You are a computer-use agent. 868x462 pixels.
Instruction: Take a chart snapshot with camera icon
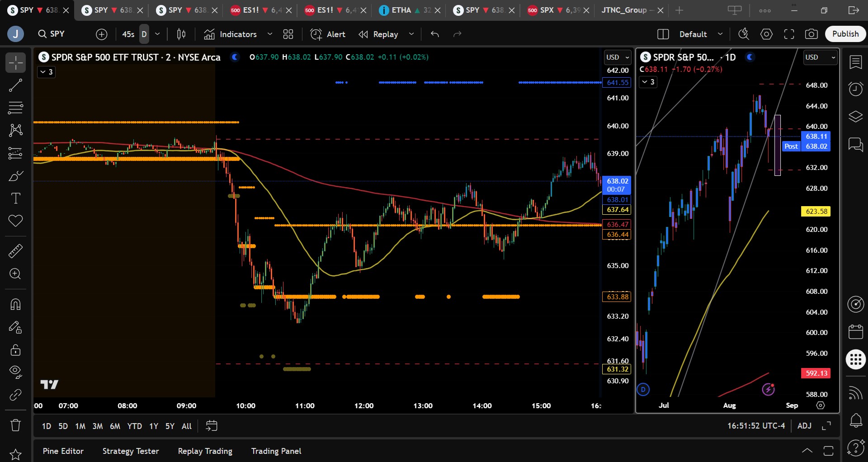811,34
